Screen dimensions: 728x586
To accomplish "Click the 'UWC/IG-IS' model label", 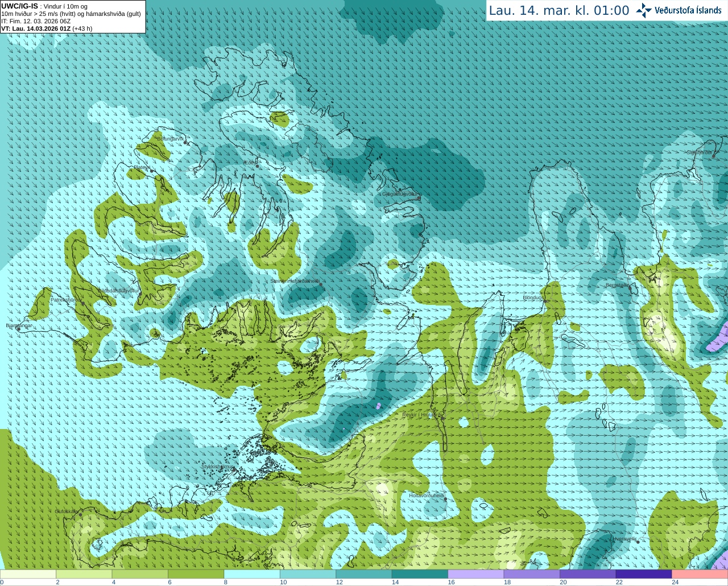I will 19,6.
